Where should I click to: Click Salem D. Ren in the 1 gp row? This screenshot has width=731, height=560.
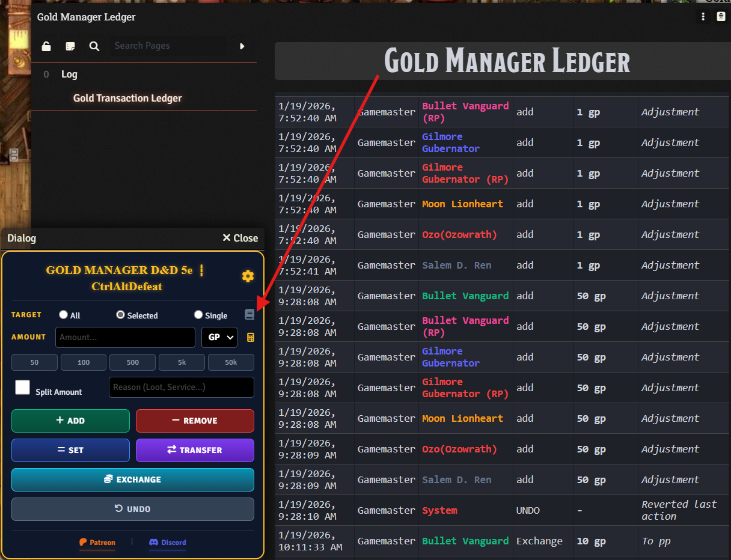click(456, 265)
